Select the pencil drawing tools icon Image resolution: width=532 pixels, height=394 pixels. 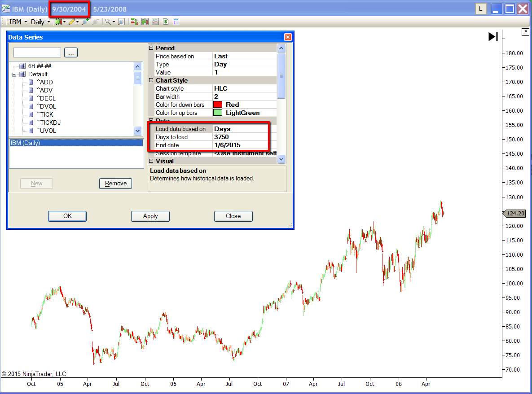pos(71,22)
